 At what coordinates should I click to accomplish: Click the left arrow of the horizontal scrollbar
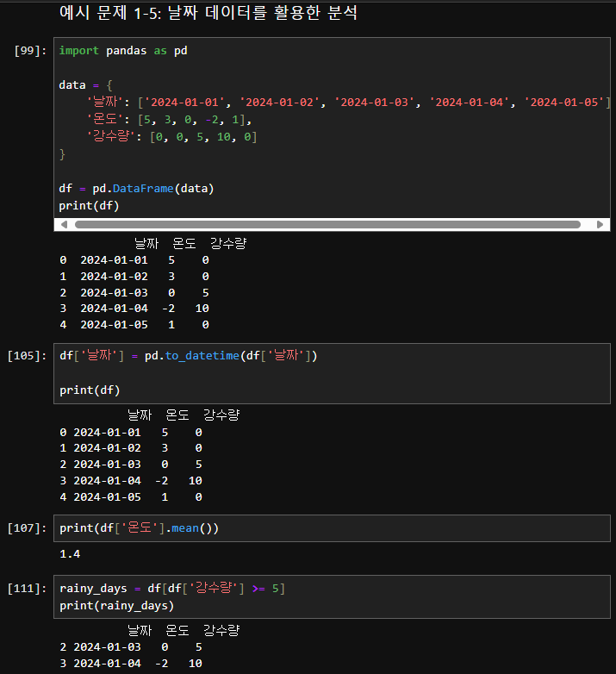coord(64,224)
